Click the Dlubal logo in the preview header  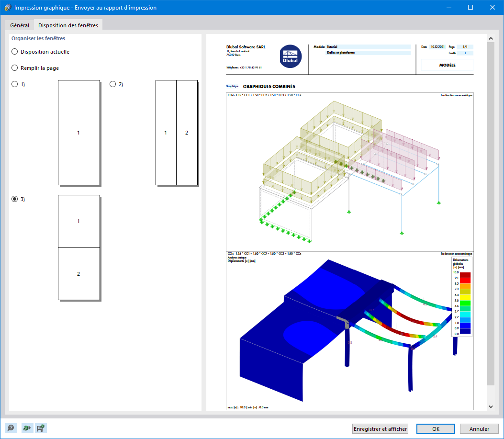(x=291, y=56)
